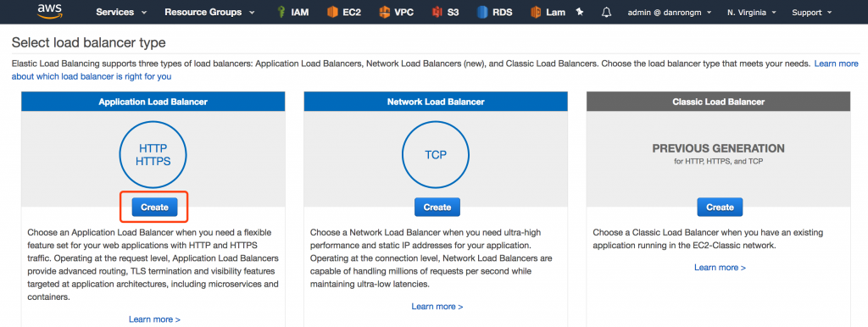
Task: Click the HTTP HTTPS circle graphic
Action: pos(153,155)
